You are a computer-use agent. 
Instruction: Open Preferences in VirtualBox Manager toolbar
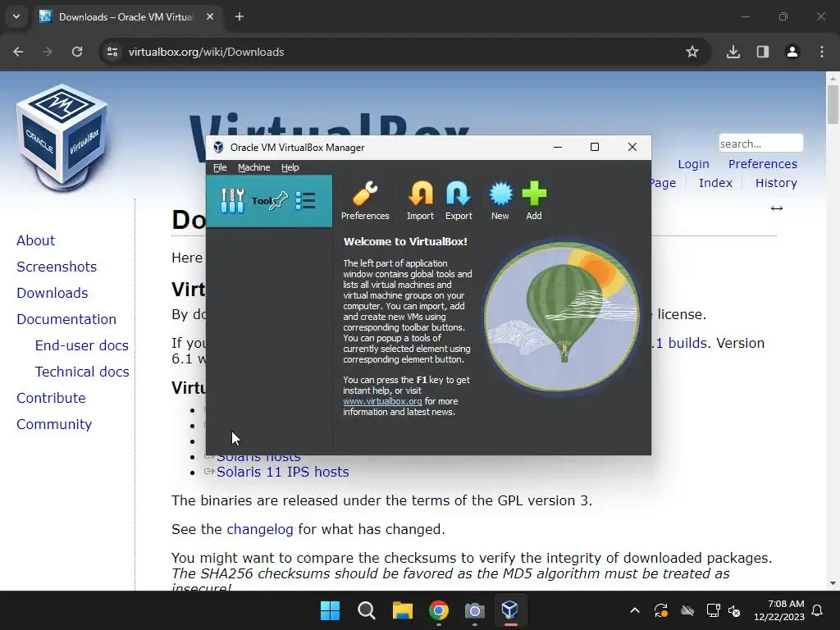click(365, 200)
